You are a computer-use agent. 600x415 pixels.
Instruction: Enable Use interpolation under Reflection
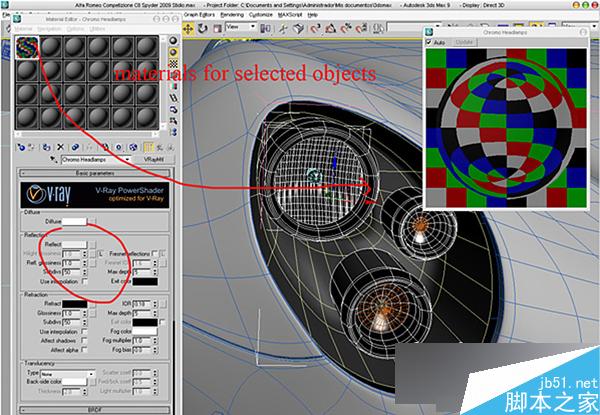tap(85, 282)
